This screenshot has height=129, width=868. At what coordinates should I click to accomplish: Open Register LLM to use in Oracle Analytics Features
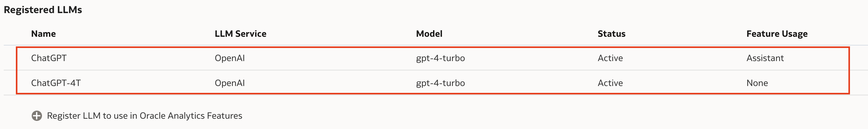click(x=145, y=116)
